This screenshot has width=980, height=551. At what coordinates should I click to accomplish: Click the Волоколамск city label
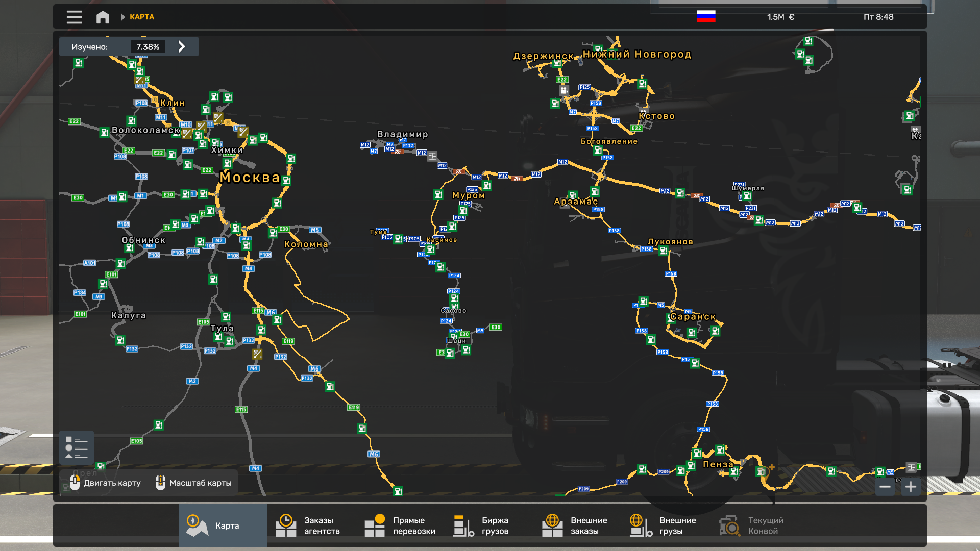146,130
